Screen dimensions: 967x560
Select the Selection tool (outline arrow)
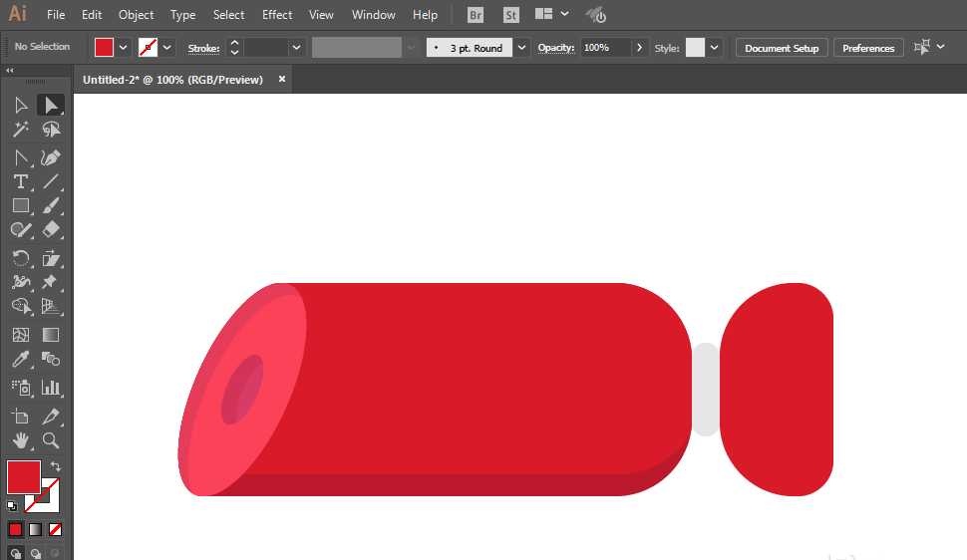(20, 105)
